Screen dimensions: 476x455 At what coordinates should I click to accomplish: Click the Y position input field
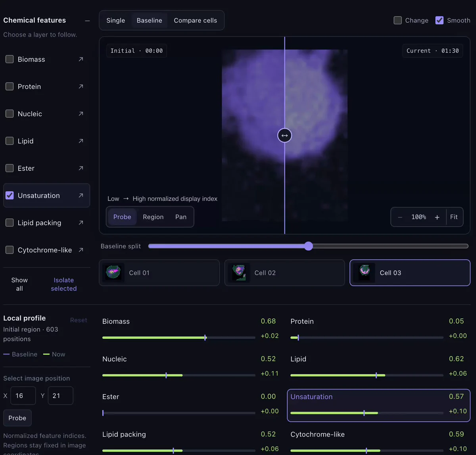(60, 395)
